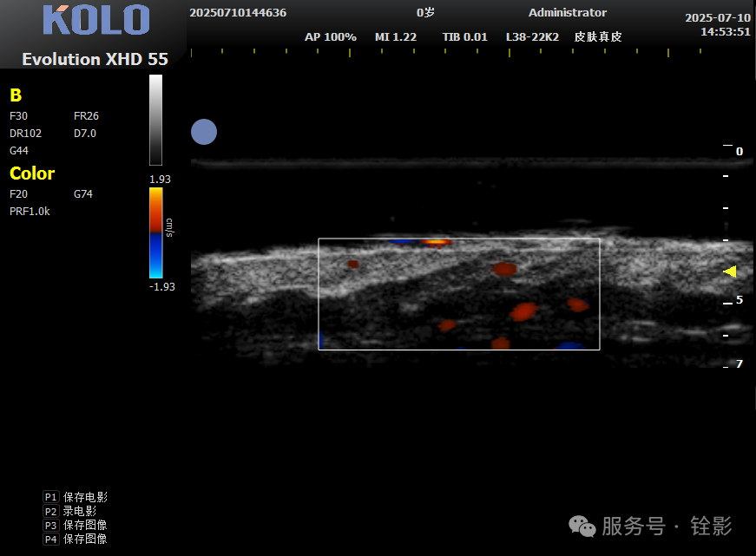Click the B mode label
756x556 pixels.
coord(16,95)
